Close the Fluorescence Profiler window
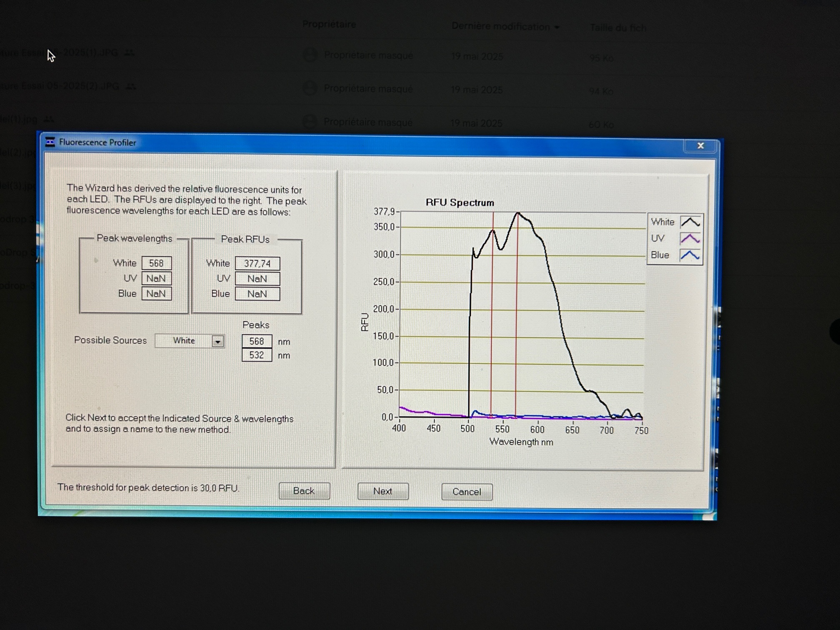 (700, 145)
